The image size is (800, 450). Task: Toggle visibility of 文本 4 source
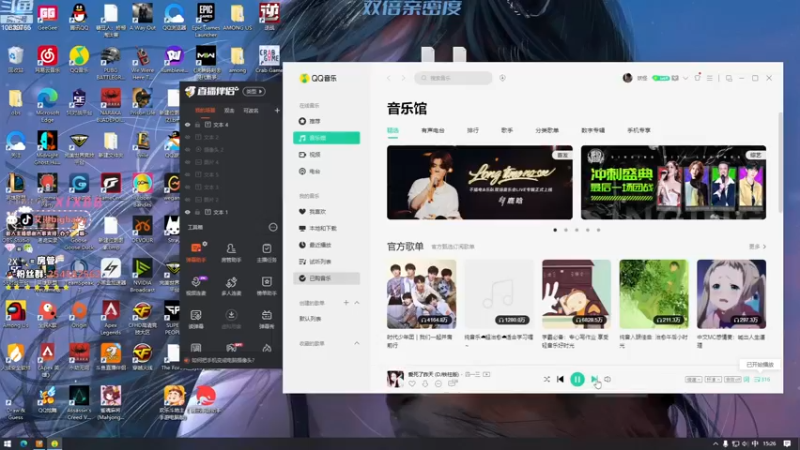(x=188, y=124)
